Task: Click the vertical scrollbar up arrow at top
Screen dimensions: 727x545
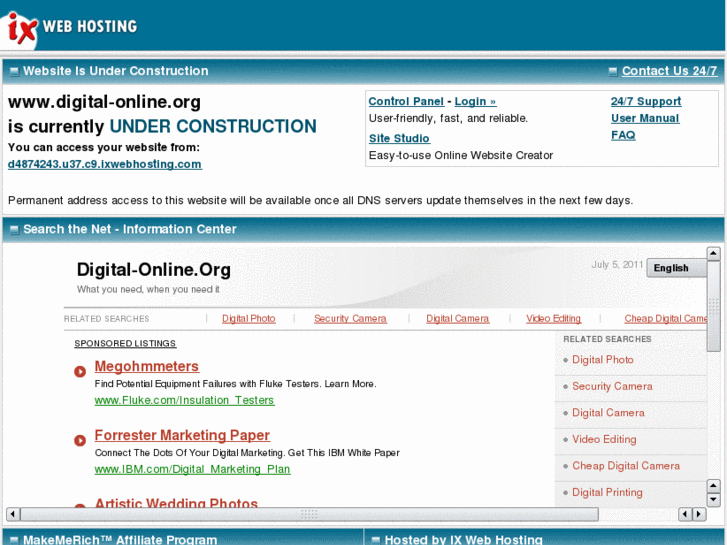Action: (713, 253)
